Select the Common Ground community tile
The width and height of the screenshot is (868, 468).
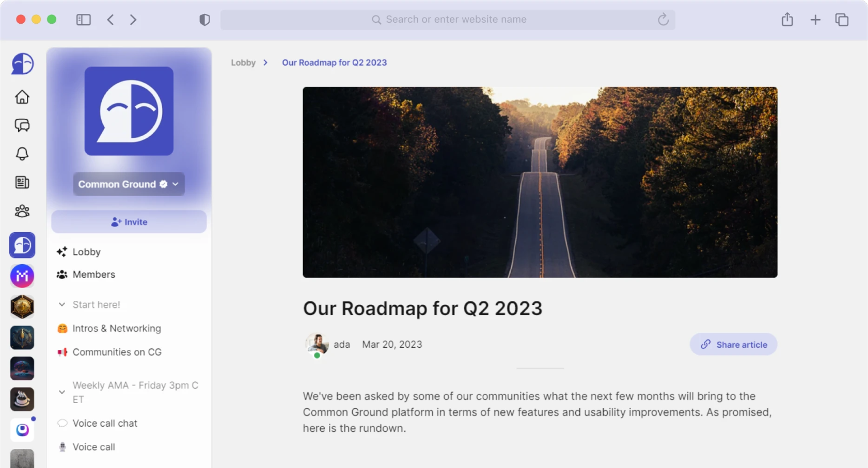pos(22,245)
